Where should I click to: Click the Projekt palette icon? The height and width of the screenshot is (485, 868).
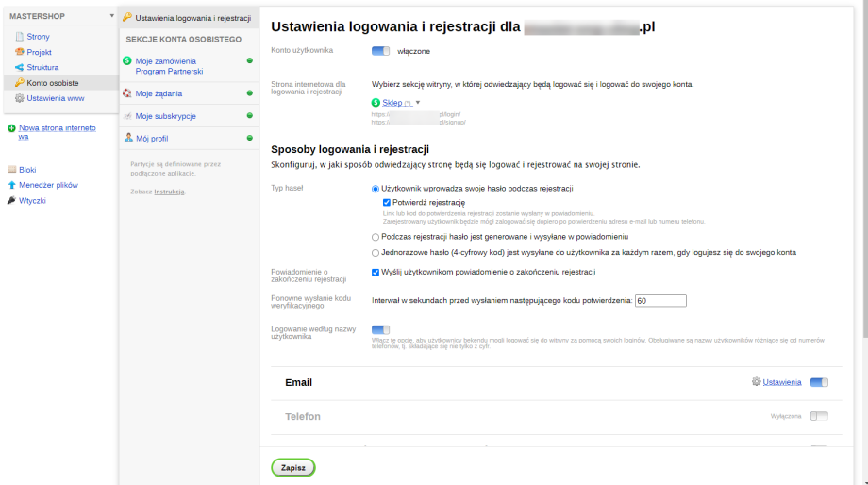pyautogui.click(x=19, y=52)
